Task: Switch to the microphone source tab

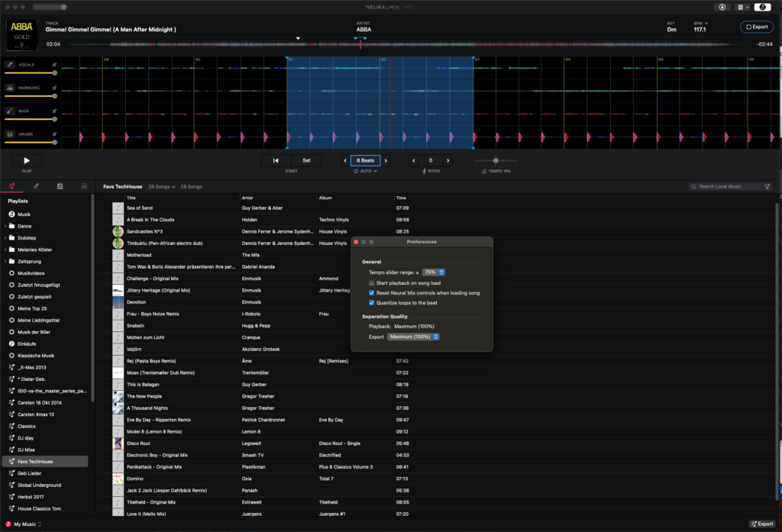Action: pyautogui.click(x=35, y=185)
